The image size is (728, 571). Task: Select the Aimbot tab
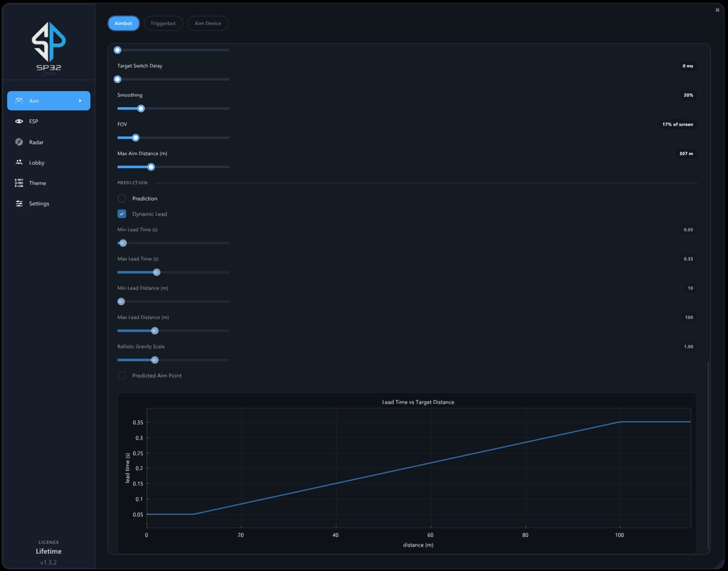tap(123, 23)
